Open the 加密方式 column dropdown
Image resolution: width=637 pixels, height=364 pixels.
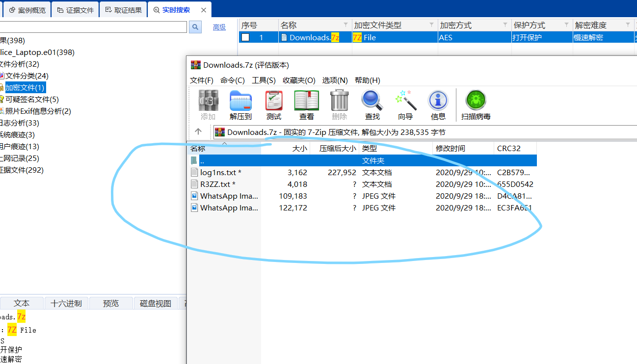coord(506,25)
